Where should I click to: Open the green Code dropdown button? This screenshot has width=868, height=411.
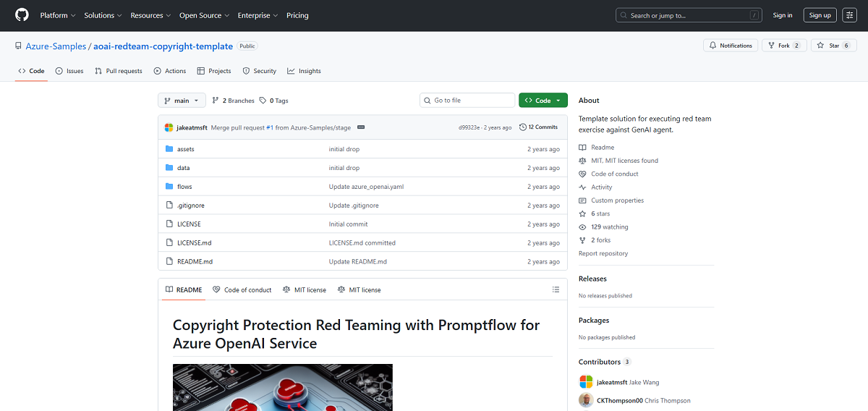[543, 101]
